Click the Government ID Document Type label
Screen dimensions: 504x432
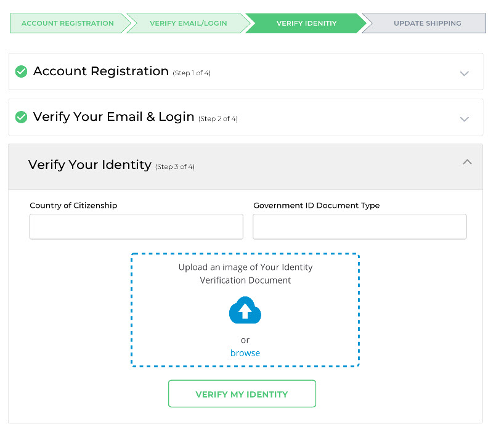pos(316,205)
